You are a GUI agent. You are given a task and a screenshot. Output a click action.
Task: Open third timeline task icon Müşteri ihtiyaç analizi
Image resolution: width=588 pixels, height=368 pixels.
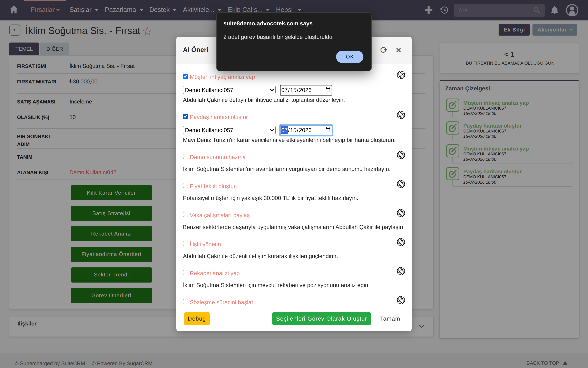coord(453,151)
